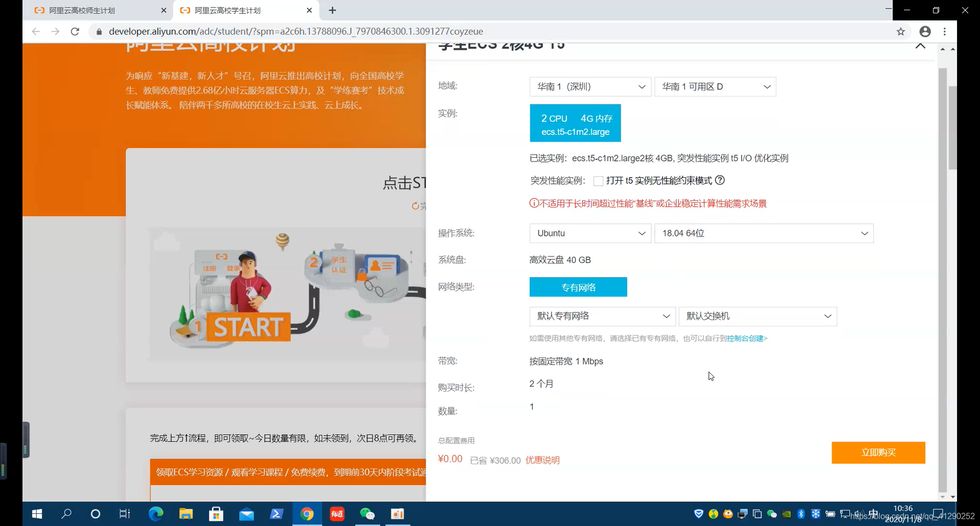Open Microsoft Store from the taskbar
Viewport: 980px width, 526px height.
pyautogui.click(x=216, y=514)
